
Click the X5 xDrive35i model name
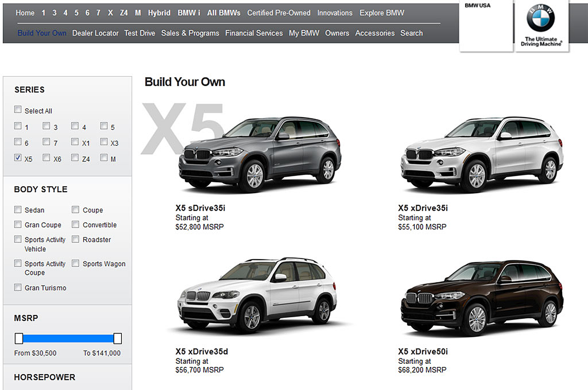423,208
